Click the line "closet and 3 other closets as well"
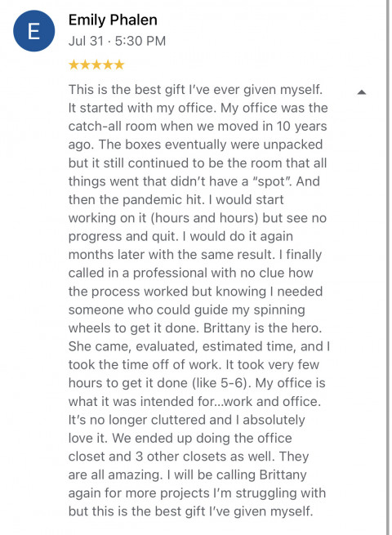The image size is (392, 535). pyautogui.click(x=189, y=457)
